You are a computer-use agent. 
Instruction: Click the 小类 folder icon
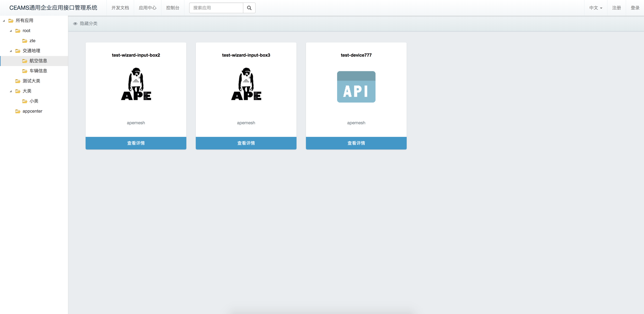tap(25, 101)
